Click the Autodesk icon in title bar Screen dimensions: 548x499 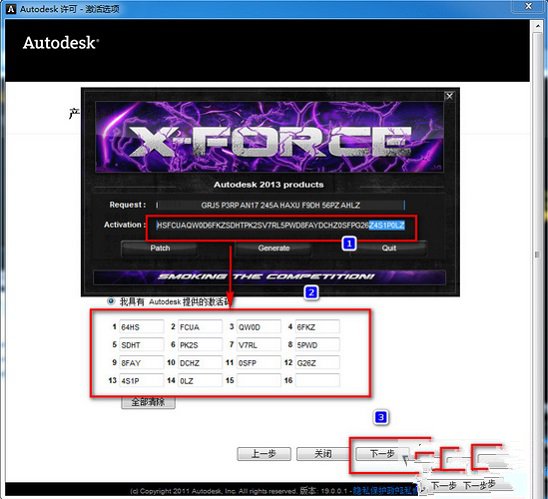(x=11, y=9)
